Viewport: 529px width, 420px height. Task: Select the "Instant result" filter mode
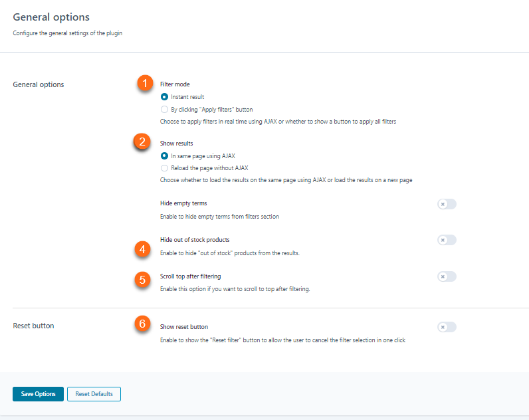[164, 97]
